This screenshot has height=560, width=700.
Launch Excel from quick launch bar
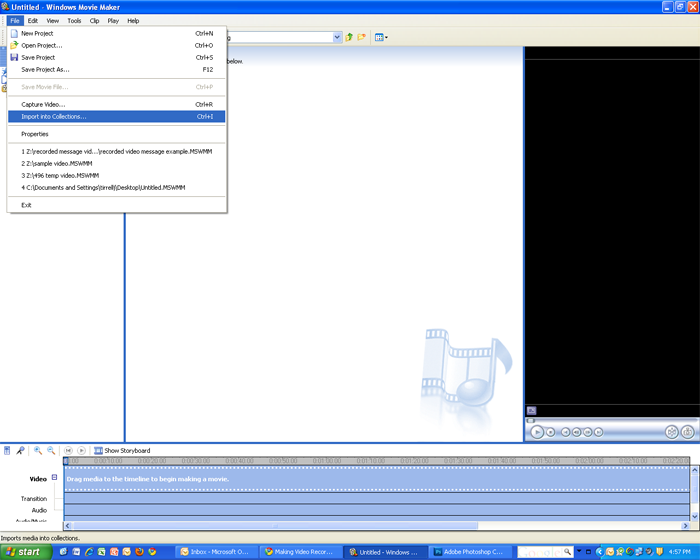[102, 552]
